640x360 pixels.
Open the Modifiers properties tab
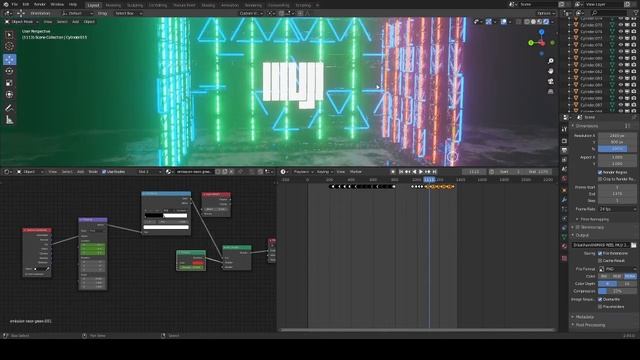(x=564, y=200)
